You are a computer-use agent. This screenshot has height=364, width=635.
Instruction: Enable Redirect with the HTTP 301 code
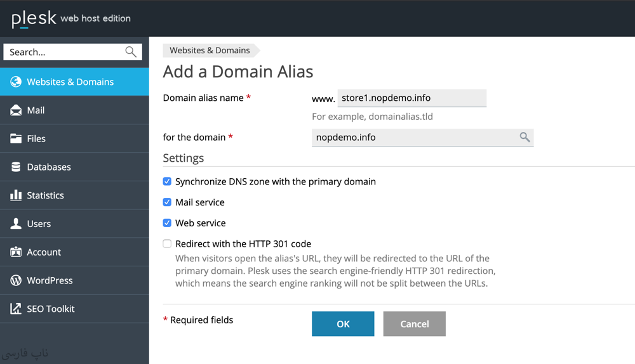(x=167, y=244)
